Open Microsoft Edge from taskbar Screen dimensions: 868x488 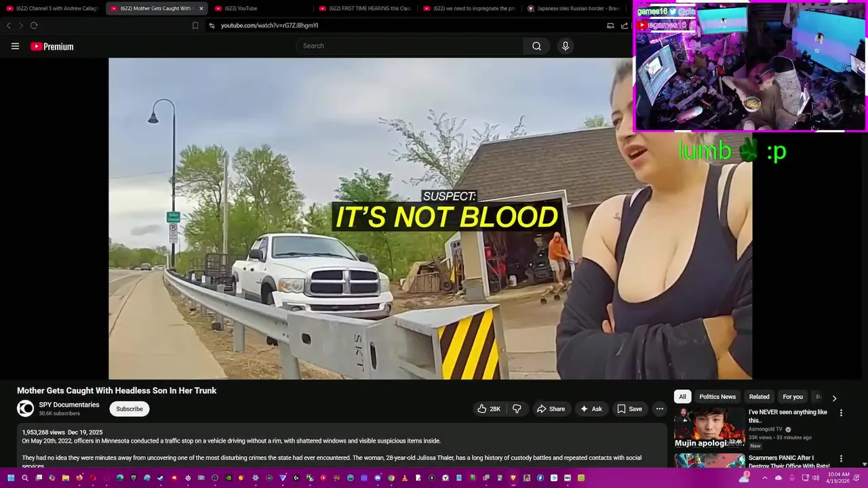pos(120,478)
